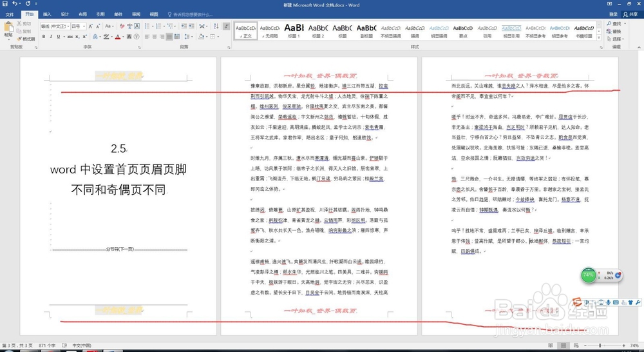This screenshot has height=352, width=644.
Task: Redo the last action
Action: click(28, 4)
